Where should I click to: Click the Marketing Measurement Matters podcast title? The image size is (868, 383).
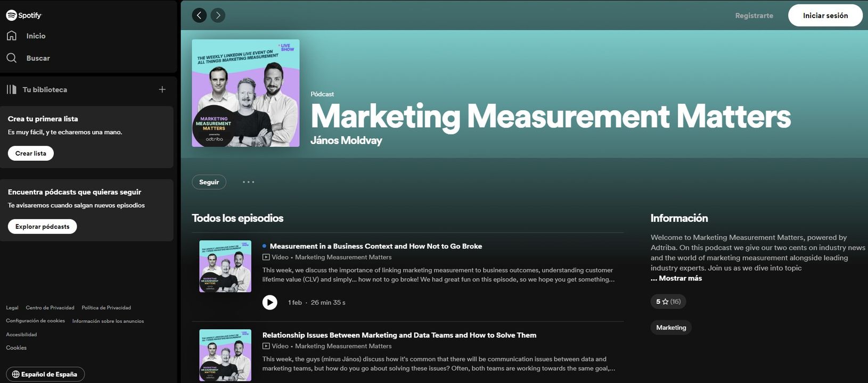[x=551, y=116]
